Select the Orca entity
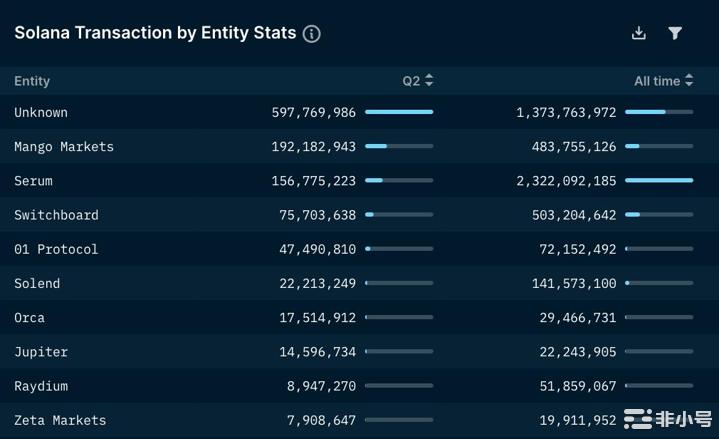 [29, 318]
